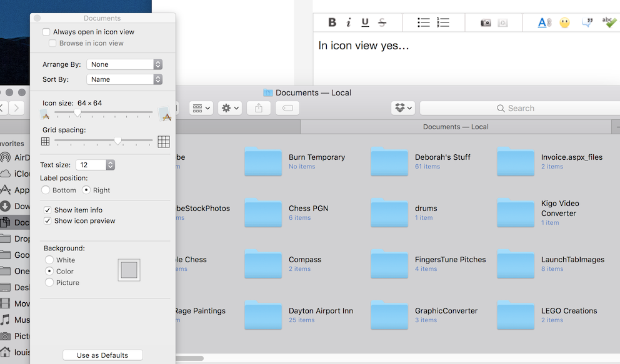This screenshot has height=364, width=620.
Task: Click the horizontal scrollbar in Finder
Action: coord(190,358)
